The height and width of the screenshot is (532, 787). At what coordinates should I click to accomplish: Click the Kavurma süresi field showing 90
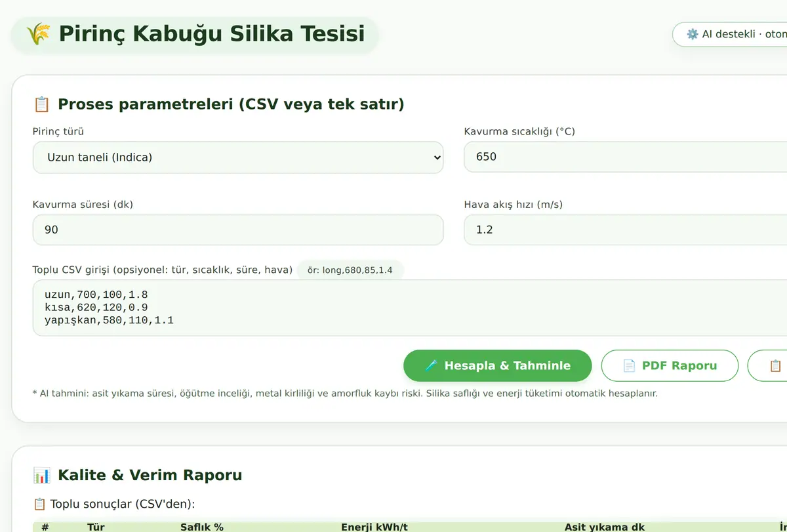pos(238,230)
